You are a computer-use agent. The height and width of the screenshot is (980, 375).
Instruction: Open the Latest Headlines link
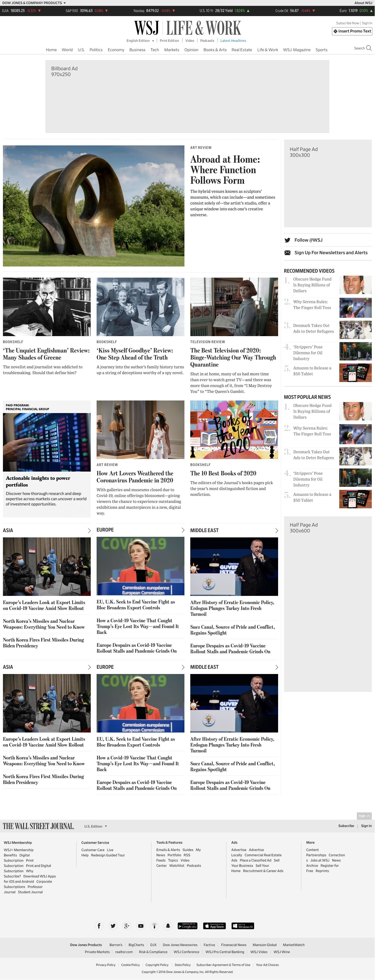[233, 41]
